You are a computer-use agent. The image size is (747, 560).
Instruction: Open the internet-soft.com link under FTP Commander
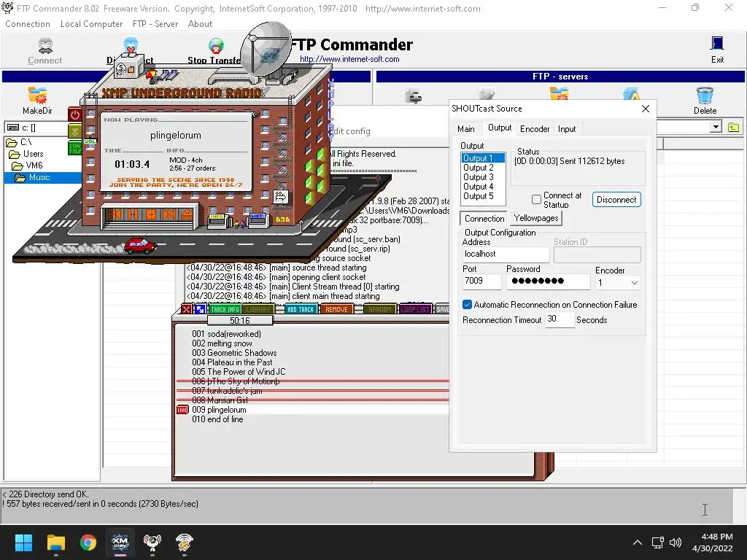pos(349,59)
